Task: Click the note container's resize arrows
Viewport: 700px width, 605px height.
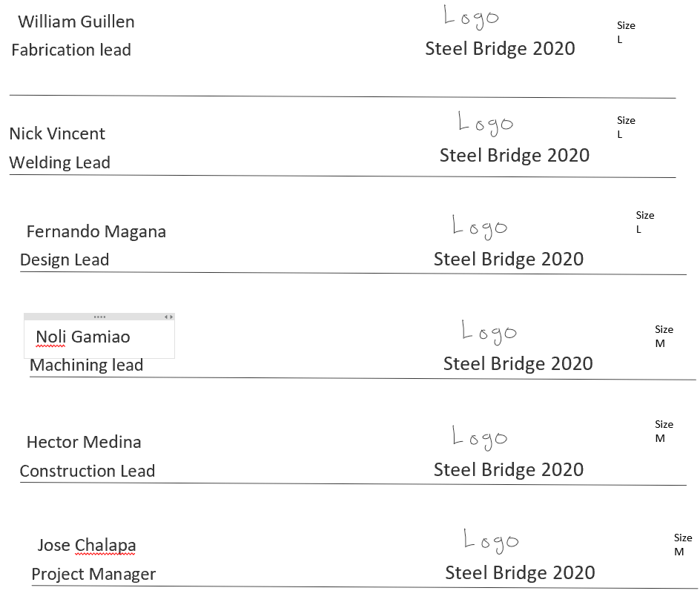Action: pos(169,317)
